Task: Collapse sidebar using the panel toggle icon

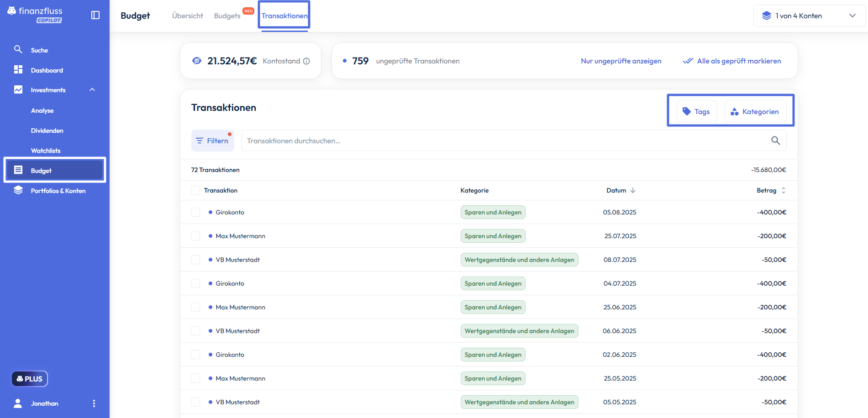Action: pos(95,15)
